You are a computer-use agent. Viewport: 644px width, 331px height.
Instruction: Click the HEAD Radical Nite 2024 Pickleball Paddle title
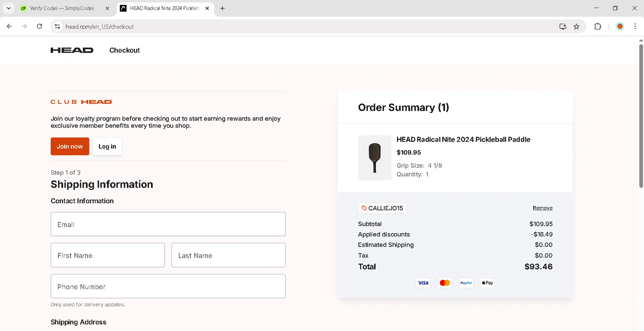pyautogui.click(x=463, y=140)
